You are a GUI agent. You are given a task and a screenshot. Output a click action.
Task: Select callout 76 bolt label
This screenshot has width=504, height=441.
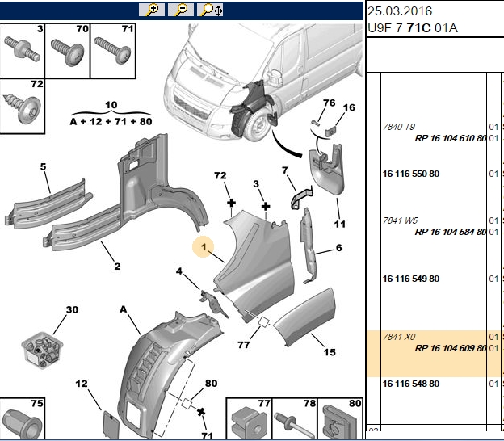[x=330, y=103]
